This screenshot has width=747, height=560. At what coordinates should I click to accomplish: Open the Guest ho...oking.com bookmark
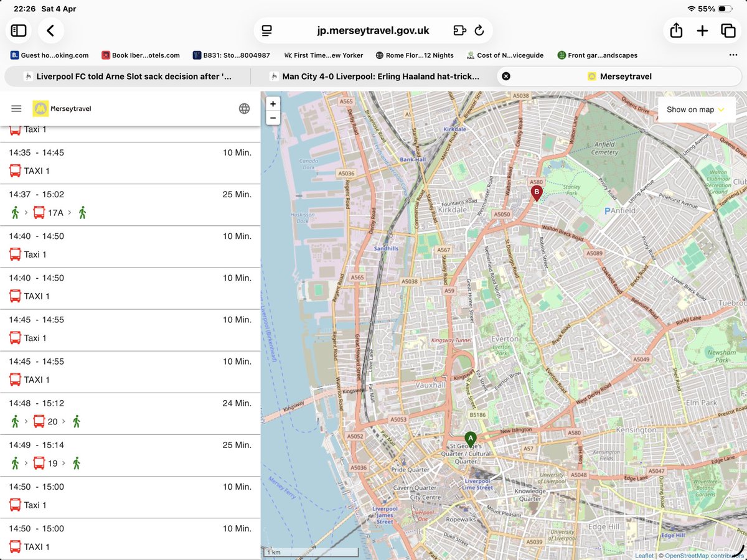click(49, 55)
